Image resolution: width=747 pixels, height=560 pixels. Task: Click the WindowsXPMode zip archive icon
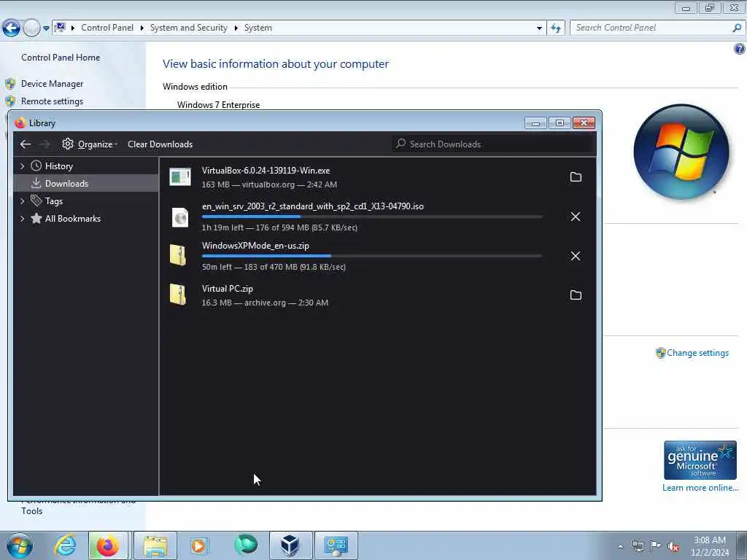coord(178,255)
